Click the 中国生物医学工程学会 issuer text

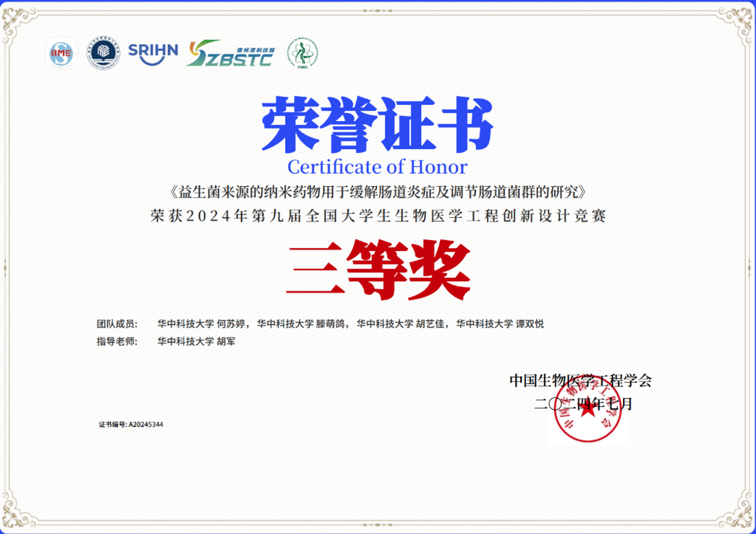click(580, 380)
